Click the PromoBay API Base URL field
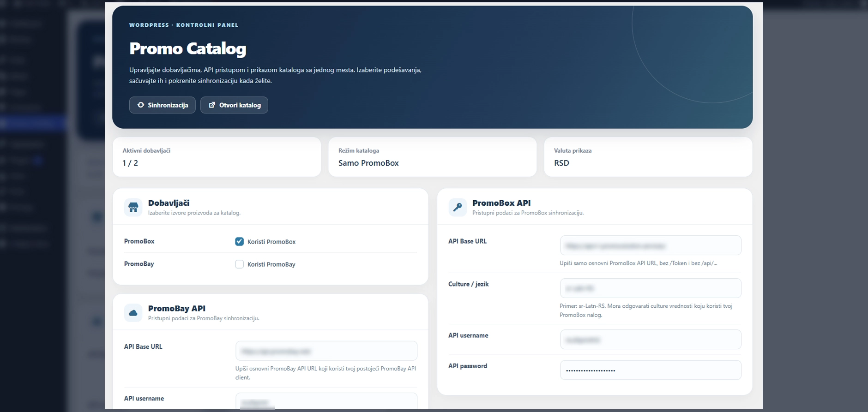Screen dimensions: 868x412 326,351
